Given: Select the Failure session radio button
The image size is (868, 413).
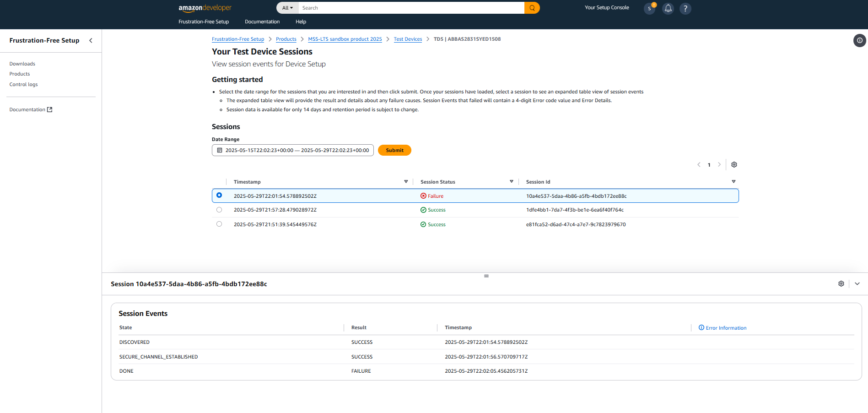Looking at the screenshot, I should pyautogui.click(x=219, y=196).
